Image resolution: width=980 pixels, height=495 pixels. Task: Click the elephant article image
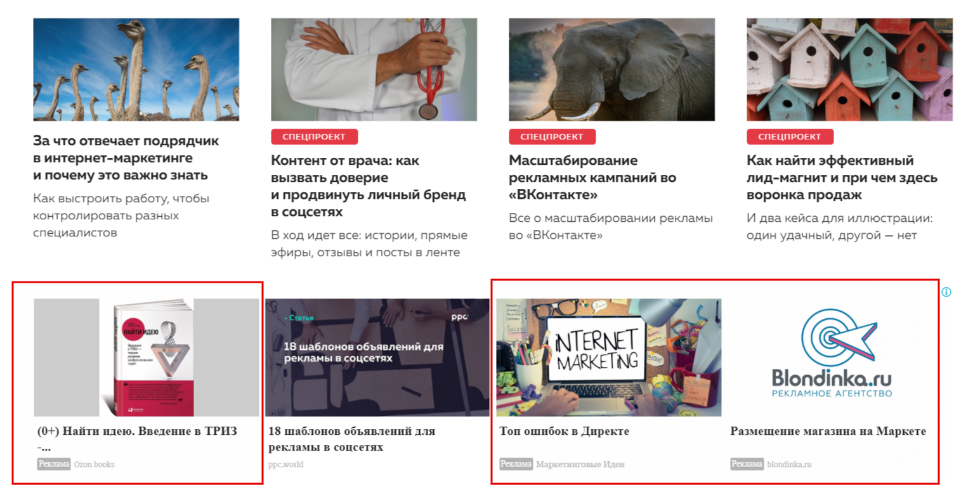point(612,70)
